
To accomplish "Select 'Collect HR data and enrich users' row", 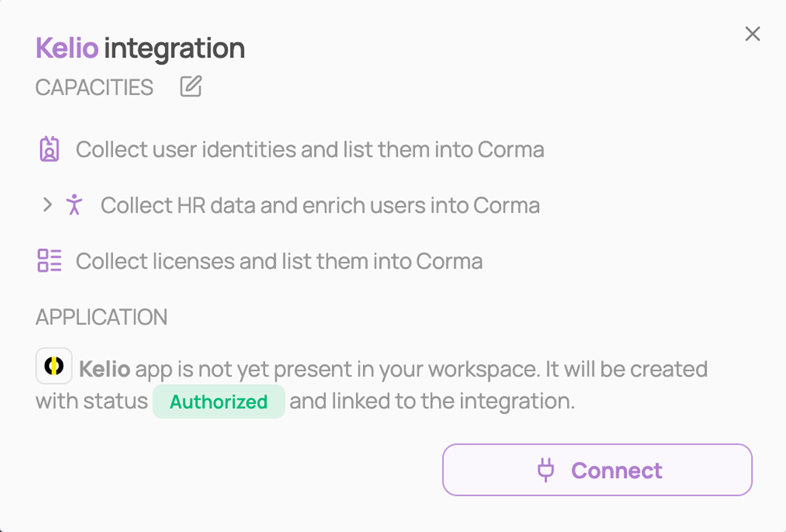I will 291,205.
